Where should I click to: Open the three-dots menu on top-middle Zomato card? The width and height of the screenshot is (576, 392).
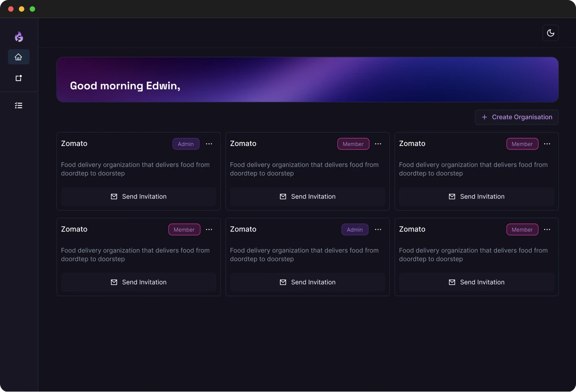tap(378, 144)
